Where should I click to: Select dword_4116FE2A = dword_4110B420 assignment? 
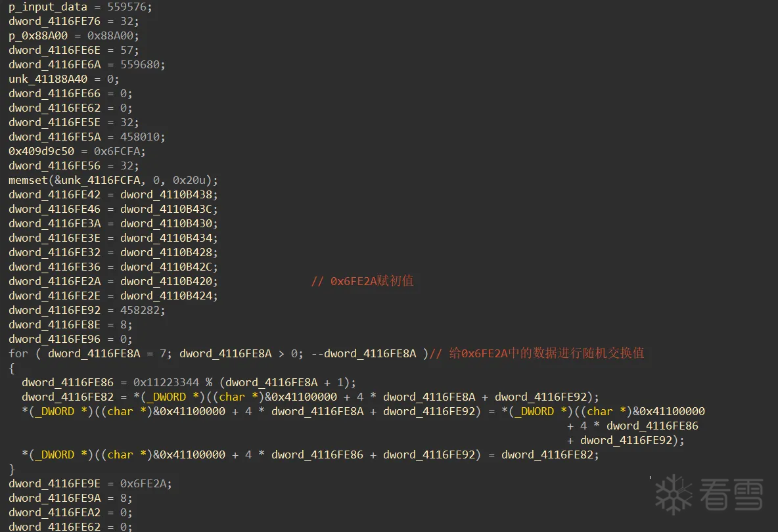coord(113,281)
